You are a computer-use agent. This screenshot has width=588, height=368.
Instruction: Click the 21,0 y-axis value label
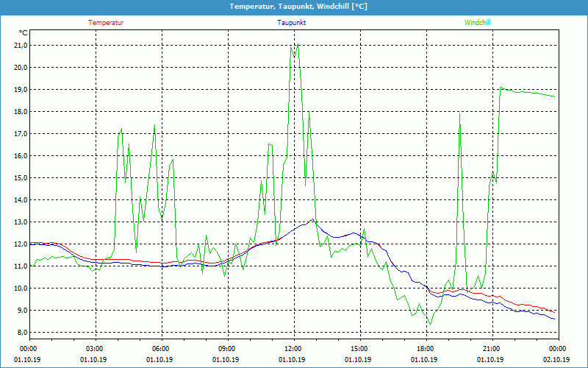pos(21,46)
